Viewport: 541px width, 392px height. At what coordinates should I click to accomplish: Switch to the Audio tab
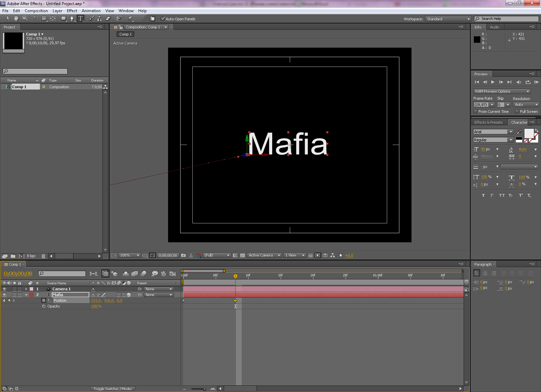coord(494,27)
